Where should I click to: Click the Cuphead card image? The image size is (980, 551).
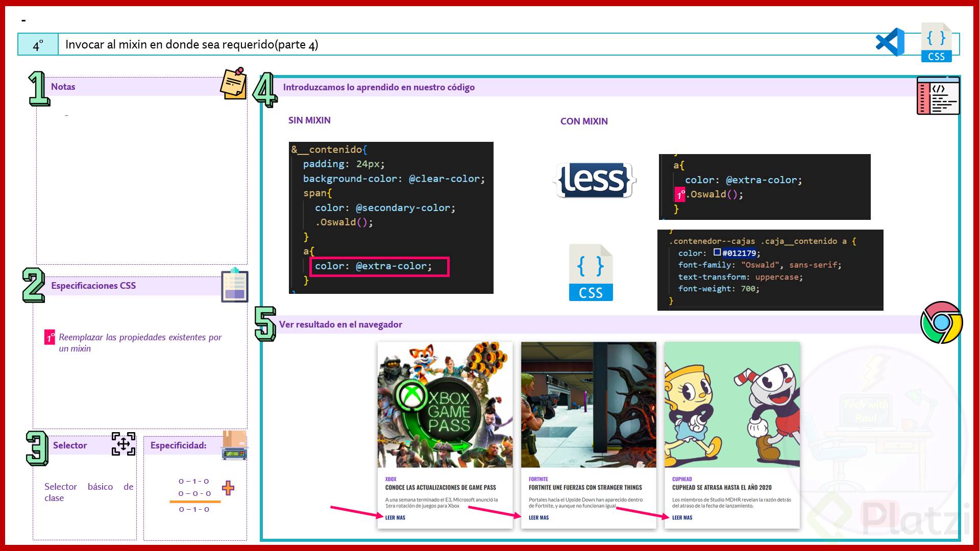pyautogui.click(x=732, y=405)
